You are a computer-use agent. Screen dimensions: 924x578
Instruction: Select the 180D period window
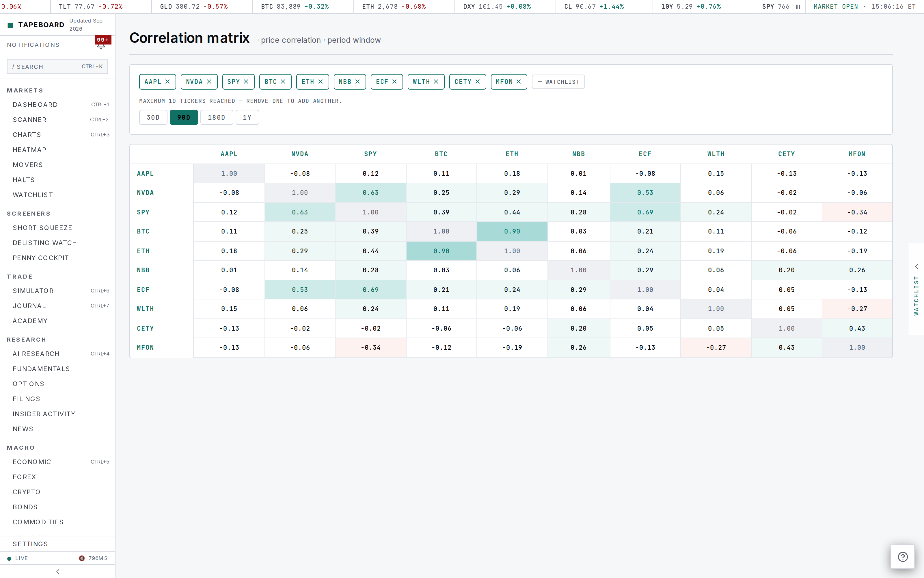[x=217, y=117]
